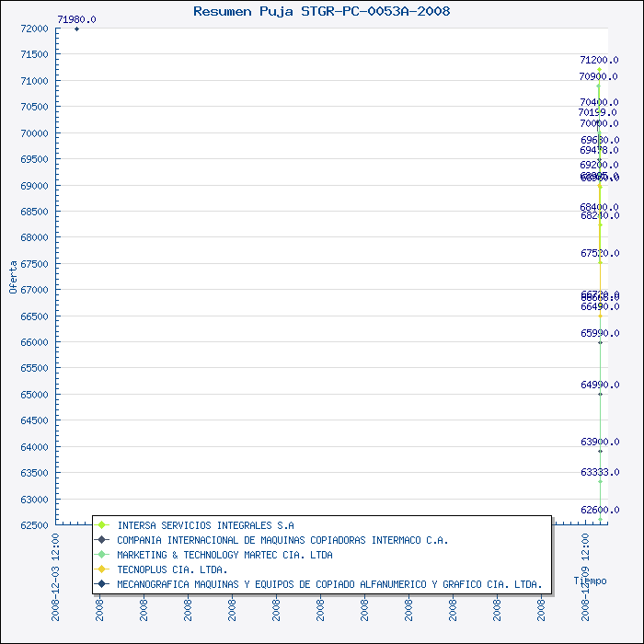The image size is (644, 644).
Task: Click the 2008-12-03 12:00 time axis label
Action: [x=55, y=577]
